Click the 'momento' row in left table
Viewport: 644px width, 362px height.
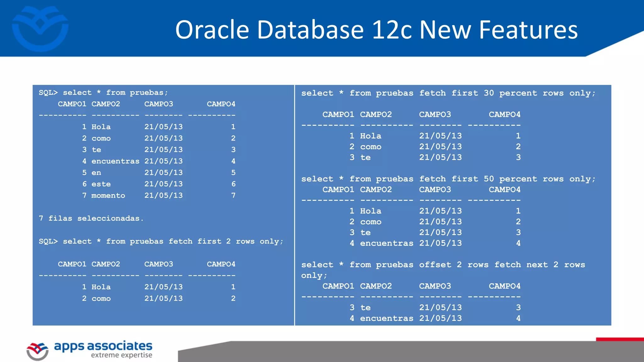pos(108,195)
